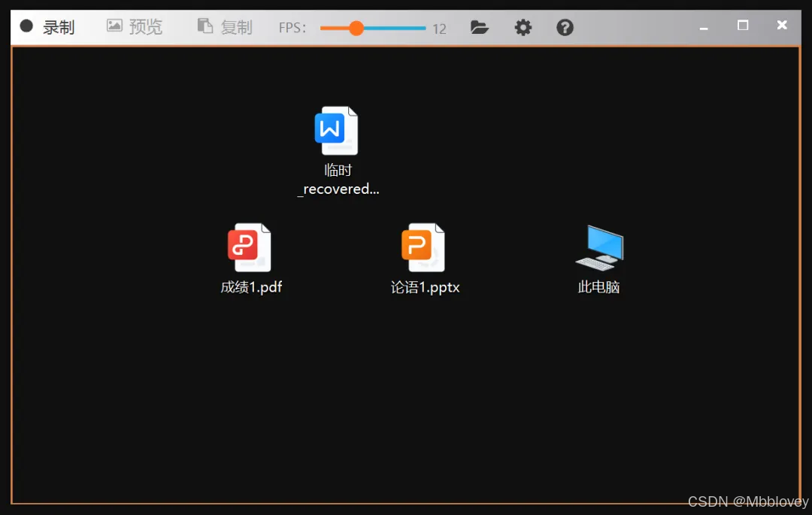Screen dimensions: 812x515
Task: Open help via question mark icon
Action: [x=565, y=27]
